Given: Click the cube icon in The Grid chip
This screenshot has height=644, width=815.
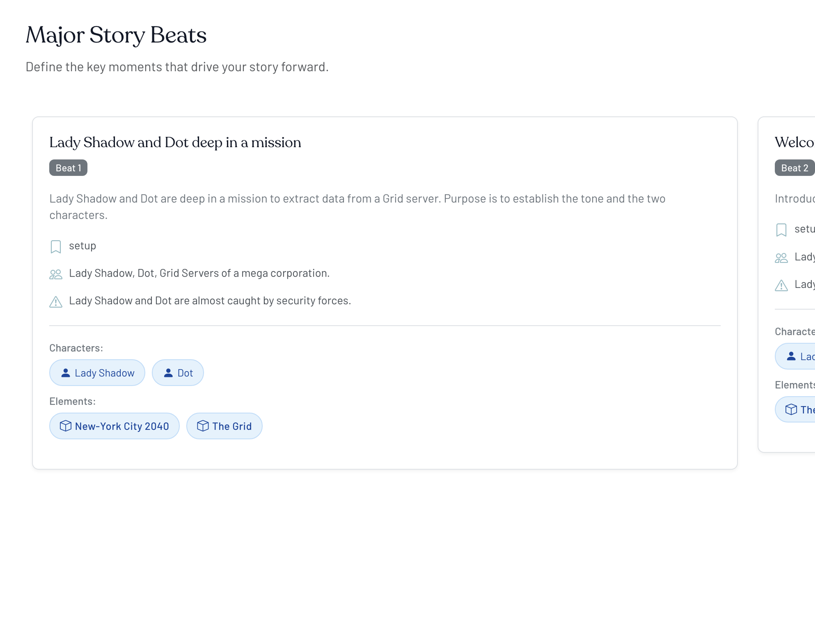Looking at the screenshot, I should [203, 426].
